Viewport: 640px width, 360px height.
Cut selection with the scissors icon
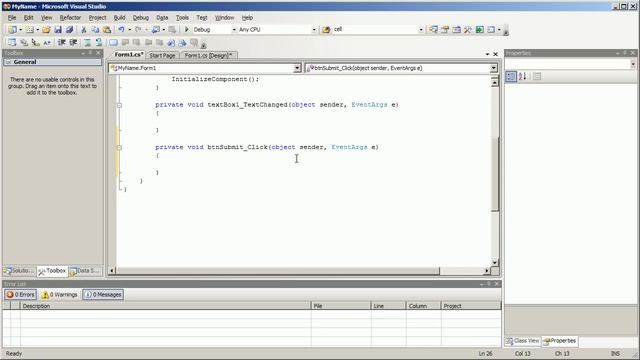click(x=84, y=30)
